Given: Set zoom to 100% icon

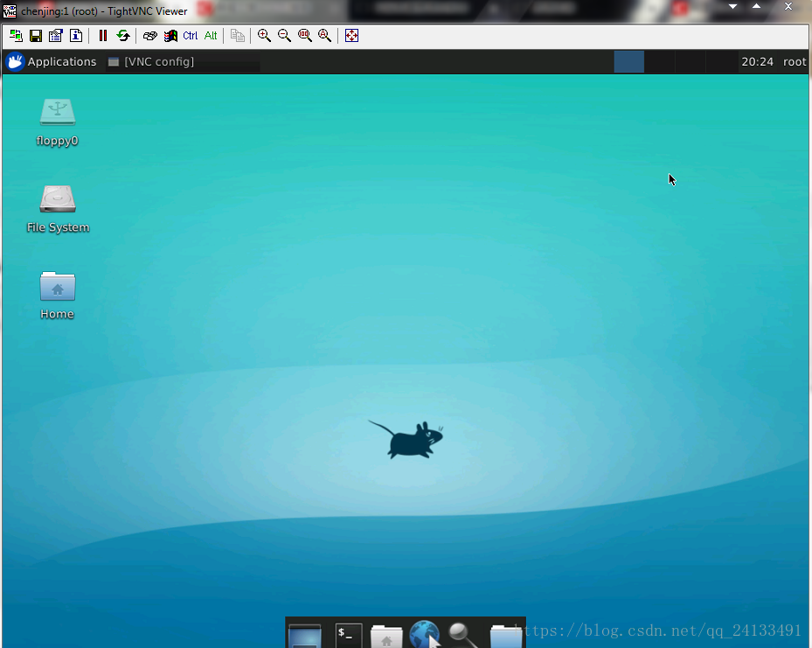Looking at the screenshot, I should [304, 36].
